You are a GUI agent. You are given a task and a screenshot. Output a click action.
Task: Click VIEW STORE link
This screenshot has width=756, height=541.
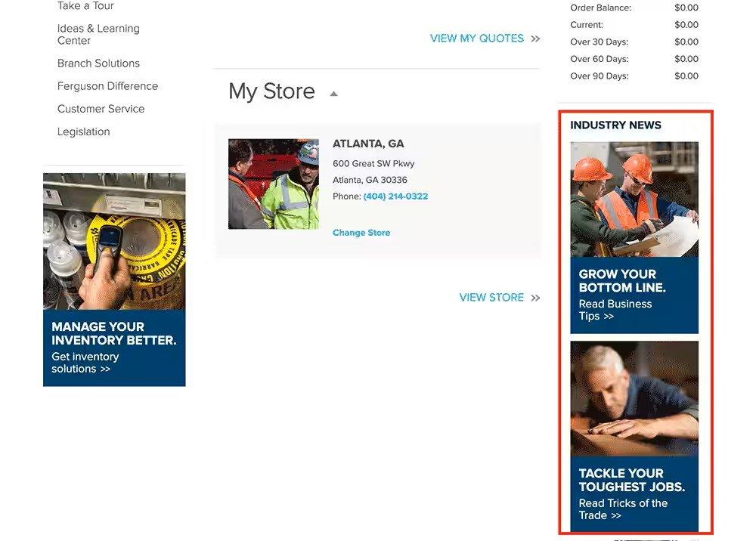491,297
